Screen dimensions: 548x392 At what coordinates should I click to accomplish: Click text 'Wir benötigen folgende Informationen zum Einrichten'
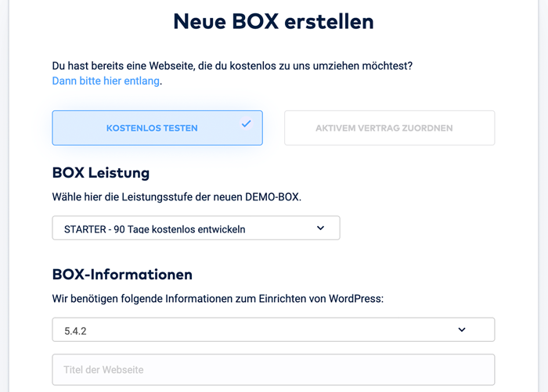pyautogui.click(x=178, y=299)
